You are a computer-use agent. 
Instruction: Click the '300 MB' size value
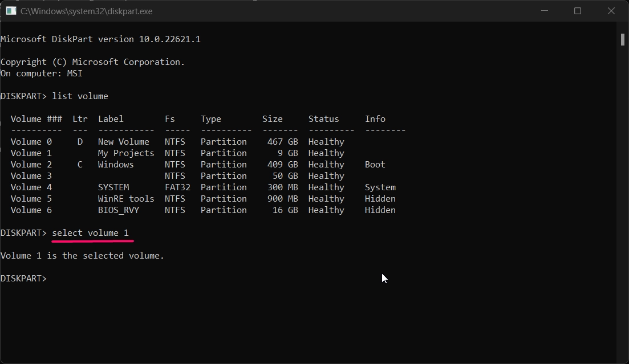283,187
